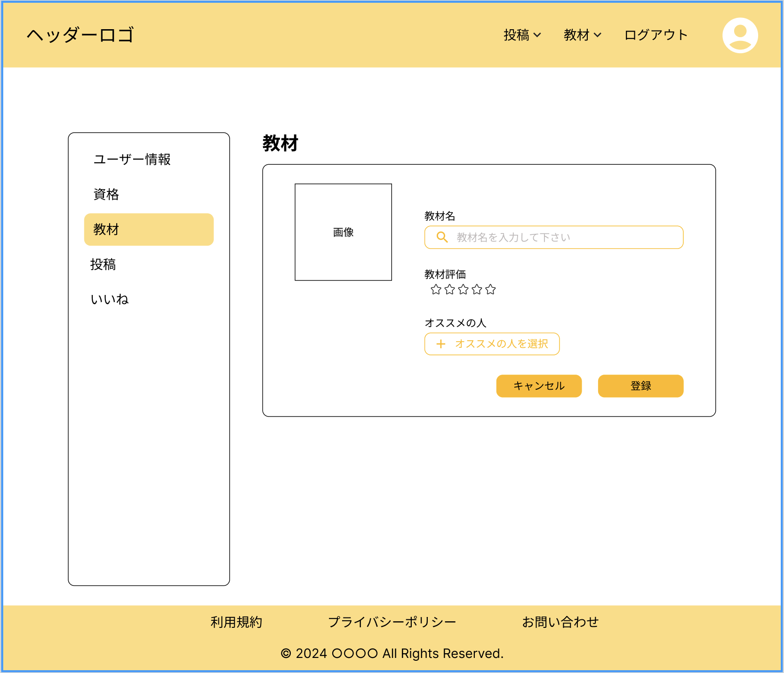Toggle the fourth rating star
This screenshot has height=673, width=784.
pyautogui.click(x=477, y=290)
